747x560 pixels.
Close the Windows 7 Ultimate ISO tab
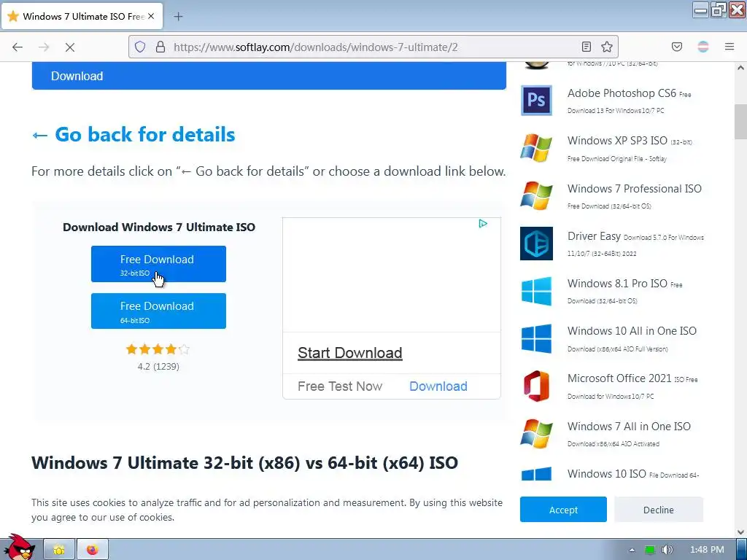[151, 16]
